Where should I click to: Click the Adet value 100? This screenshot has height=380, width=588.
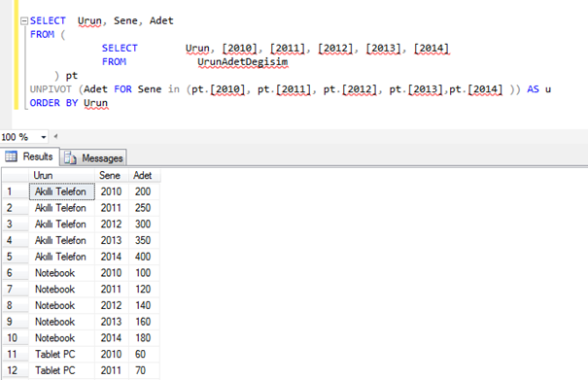click(x=145, y=273)
